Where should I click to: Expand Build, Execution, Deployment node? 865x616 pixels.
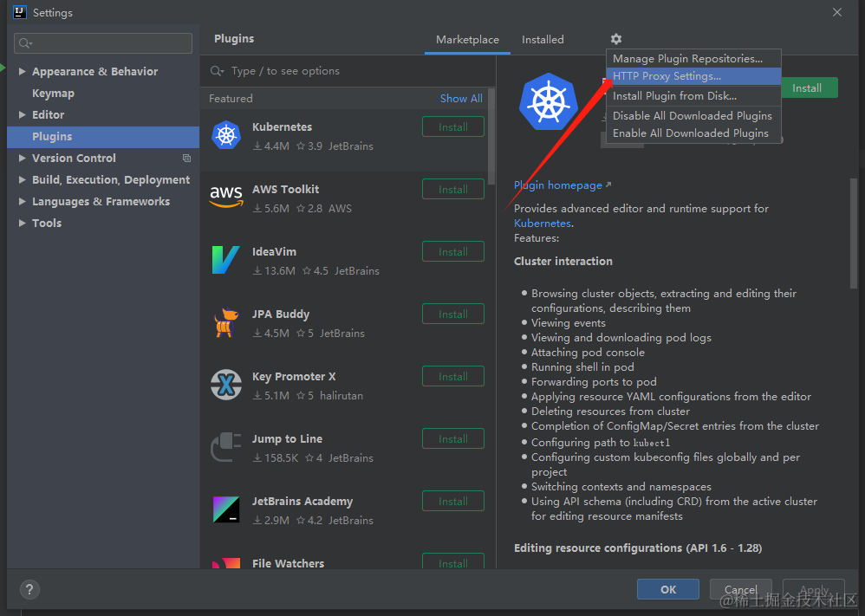pyautogui.click(x=22, y=180)
